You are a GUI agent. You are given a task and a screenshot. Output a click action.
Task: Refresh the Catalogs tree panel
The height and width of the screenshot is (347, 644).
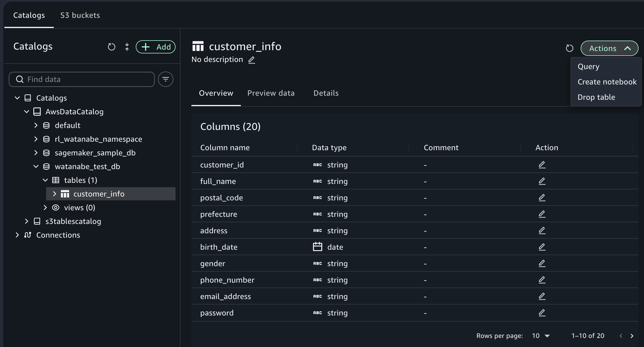pyautogui.click(x=111, y=47)
